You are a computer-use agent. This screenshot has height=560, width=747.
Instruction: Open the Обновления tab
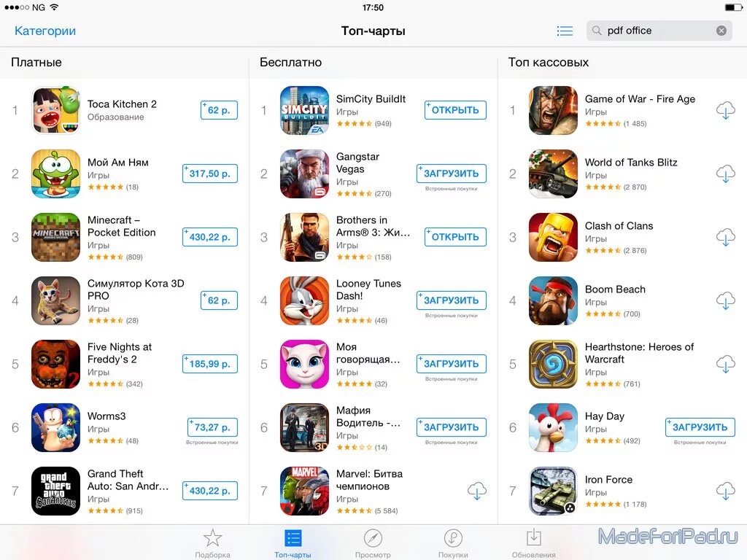[x=533, y=542]
